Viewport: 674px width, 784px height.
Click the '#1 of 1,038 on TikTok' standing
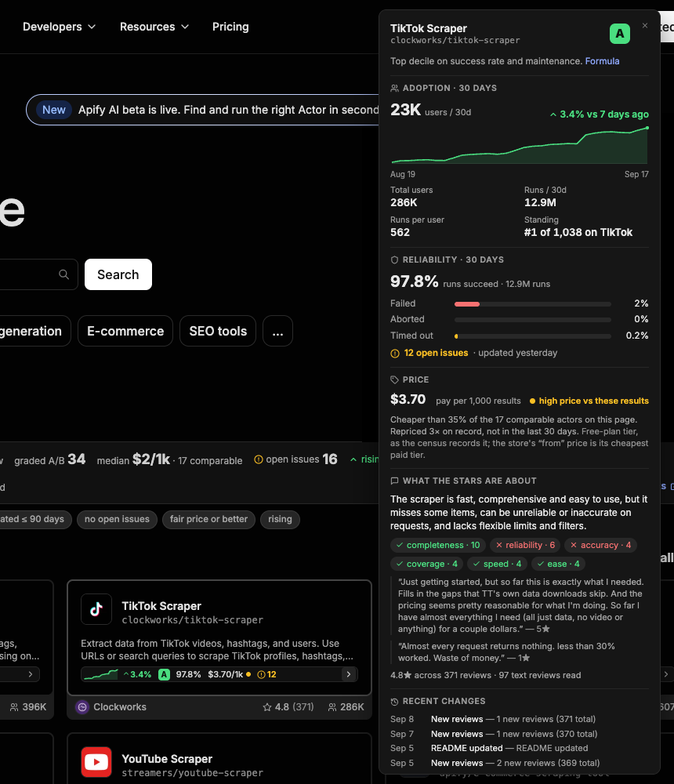(578, 233)
